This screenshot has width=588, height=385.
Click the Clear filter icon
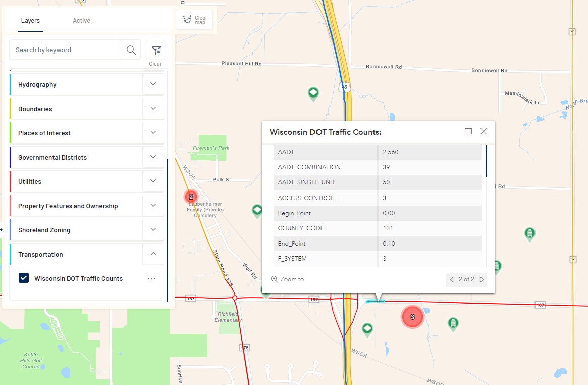click(155, 50)
